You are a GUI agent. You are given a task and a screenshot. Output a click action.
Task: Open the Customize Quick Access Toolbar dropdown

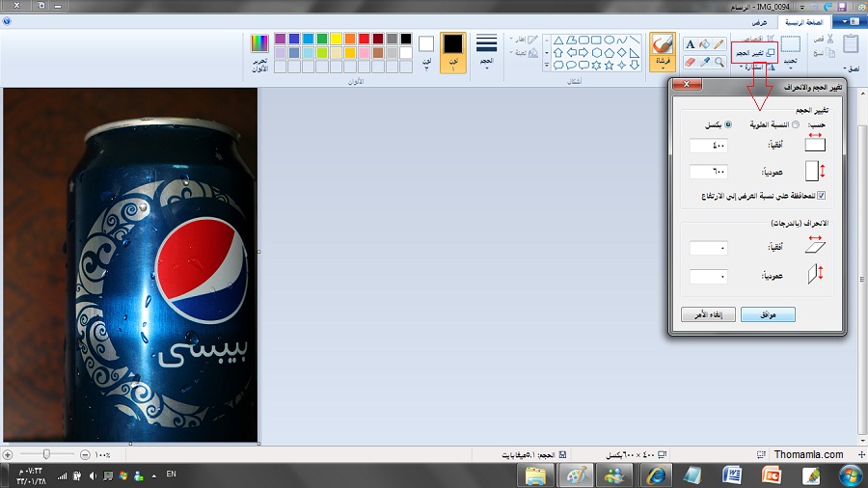pos(801,7)
